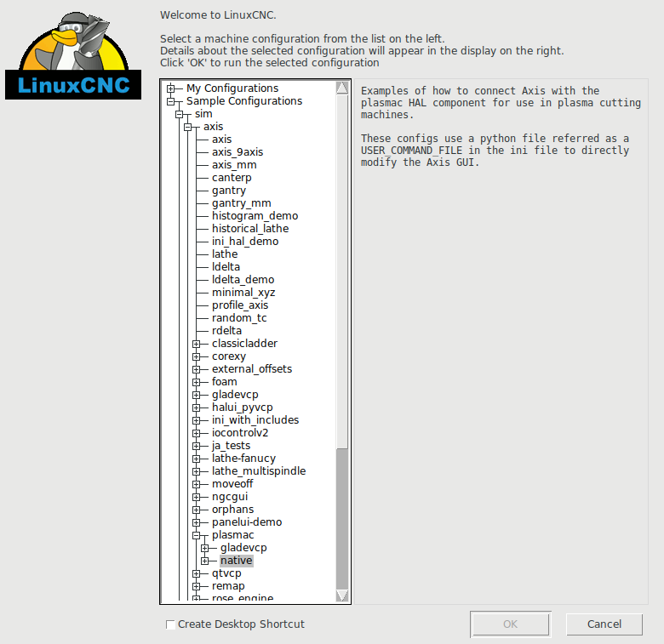Expand the moveoff folder
The width and height of the screenshot is (664, 644).
coord(196,484)
